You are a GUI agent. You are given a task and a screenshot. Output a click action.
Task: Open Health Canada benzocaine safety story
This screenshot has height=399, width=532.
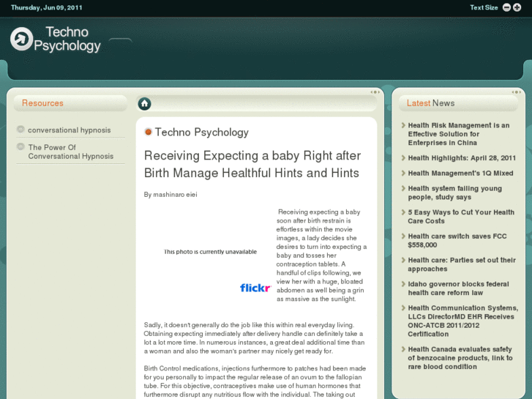point(460,358)
